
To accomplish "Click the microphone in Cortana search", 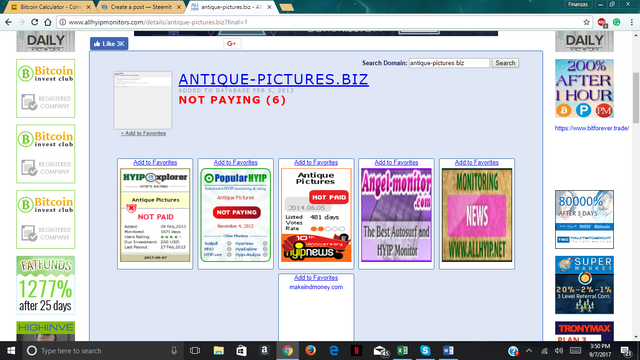I will click(x=174, y=351).
